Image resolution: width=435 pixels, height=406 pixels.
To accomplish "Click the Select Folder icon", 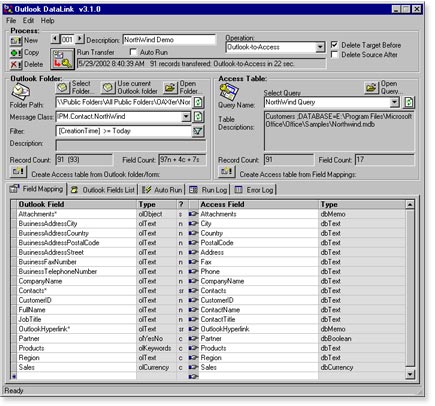I will tap(62, 88).
